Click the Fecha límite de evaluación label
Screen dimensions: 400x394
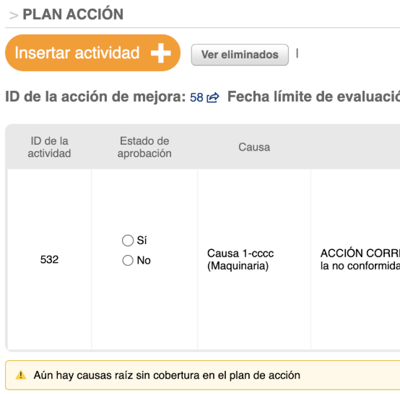(x=313, y=97)
